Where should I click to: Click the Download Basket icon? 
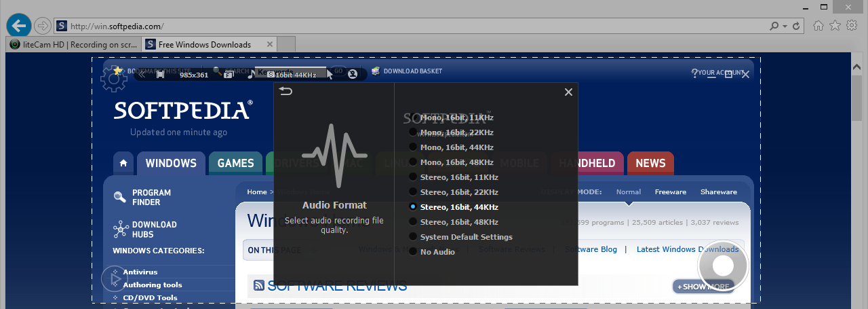[x=376, y=71]
